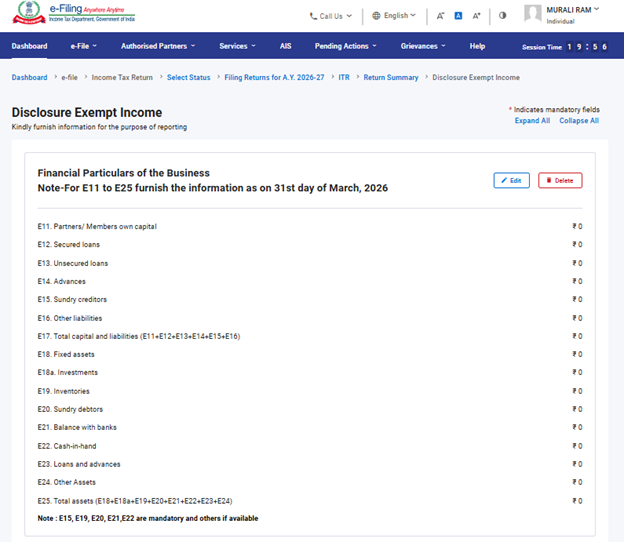Open Help from navigation bar
Viewport: 624px width, 542px height.
tap(477, 46)
